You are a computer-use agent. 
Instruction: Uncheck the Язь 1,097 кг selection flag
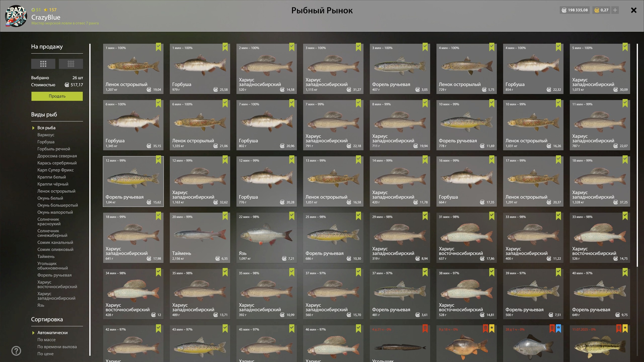(x=292, y=216)
